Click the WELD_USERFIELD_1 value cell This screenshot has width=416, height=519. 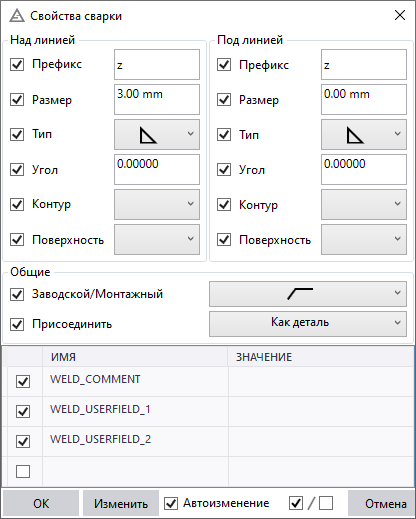click(321, 411)
